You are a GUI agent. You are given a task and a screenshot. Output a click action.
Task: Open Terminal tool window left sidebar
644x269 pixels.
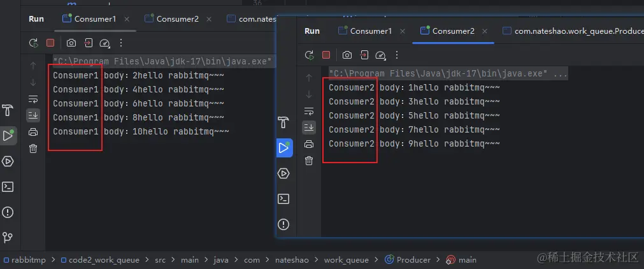pyautogui.click(x=8, y=187)
